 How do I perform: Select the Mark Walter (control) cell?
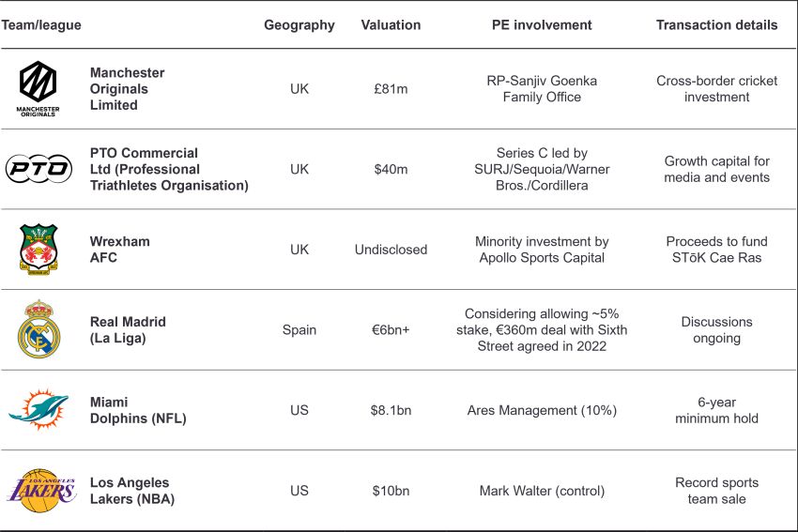tap(542, 491)
